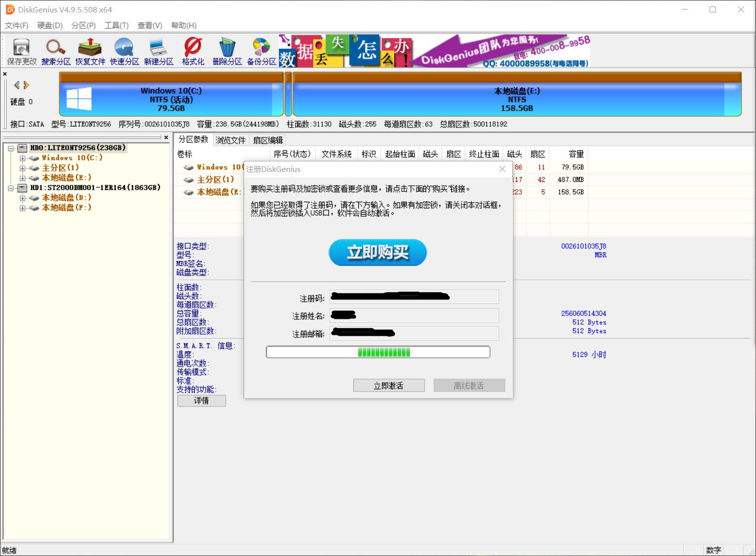Click drive icon beside 本地磁盘(D:) in tree

(x=34, y=198)
